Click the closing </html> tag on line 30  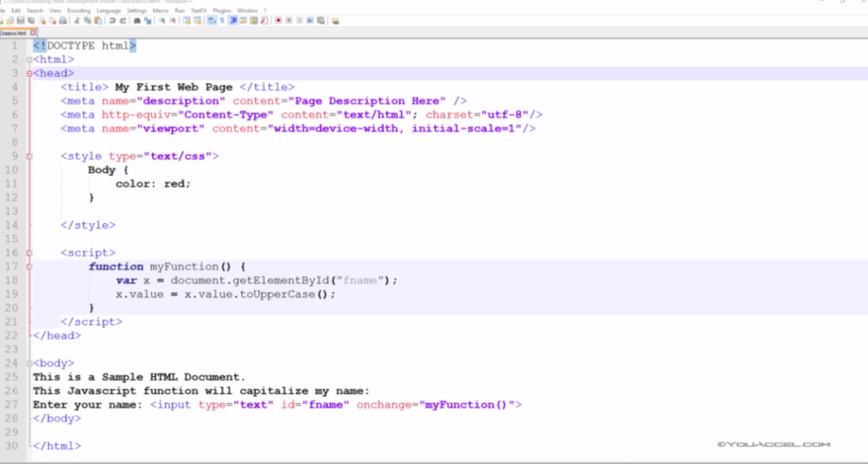[x=57, y=447]
